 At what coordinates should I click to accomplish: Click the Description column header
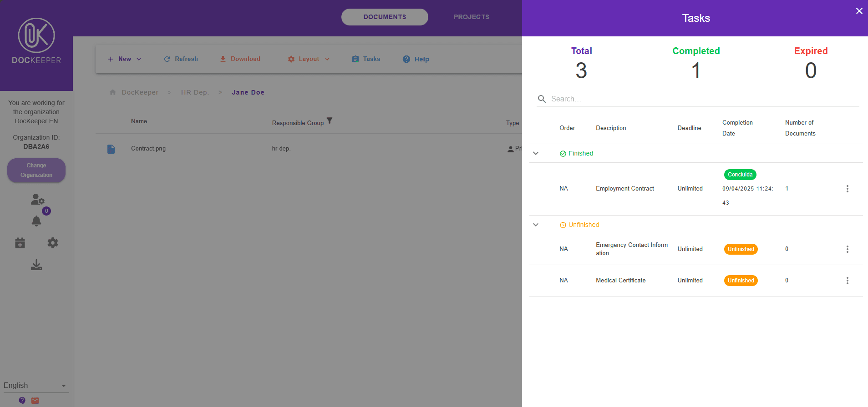[611, 128]
